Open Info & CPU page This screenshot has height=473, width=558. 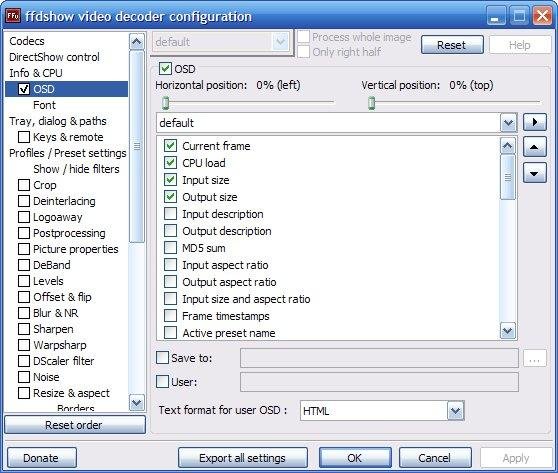pyautogui.click(x=36, y=73)
